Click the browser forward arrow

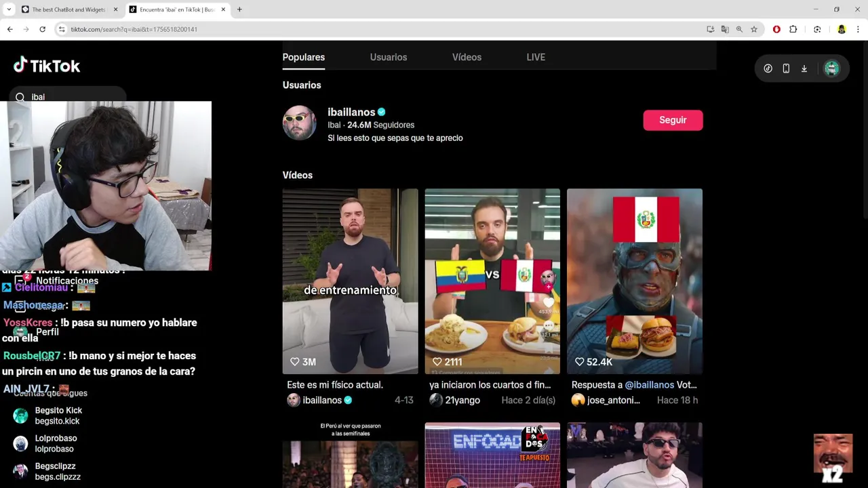26,29
